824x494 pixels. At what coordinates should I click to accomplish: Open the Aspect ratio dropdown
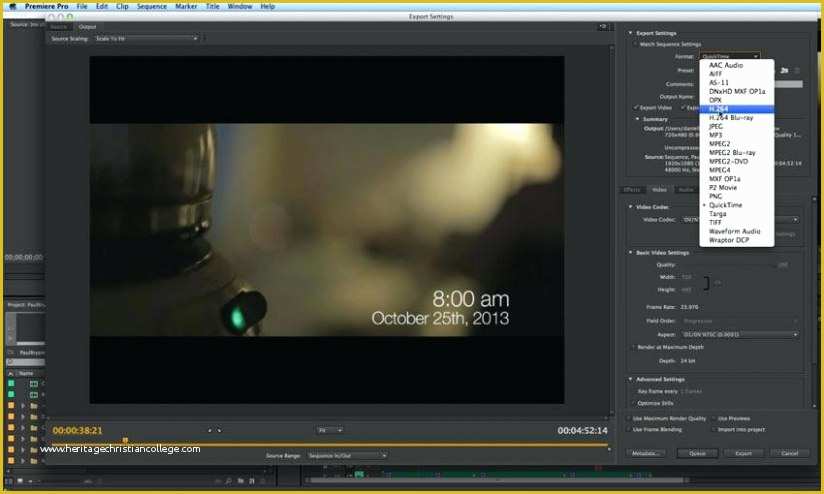click(x=740, y=334)
